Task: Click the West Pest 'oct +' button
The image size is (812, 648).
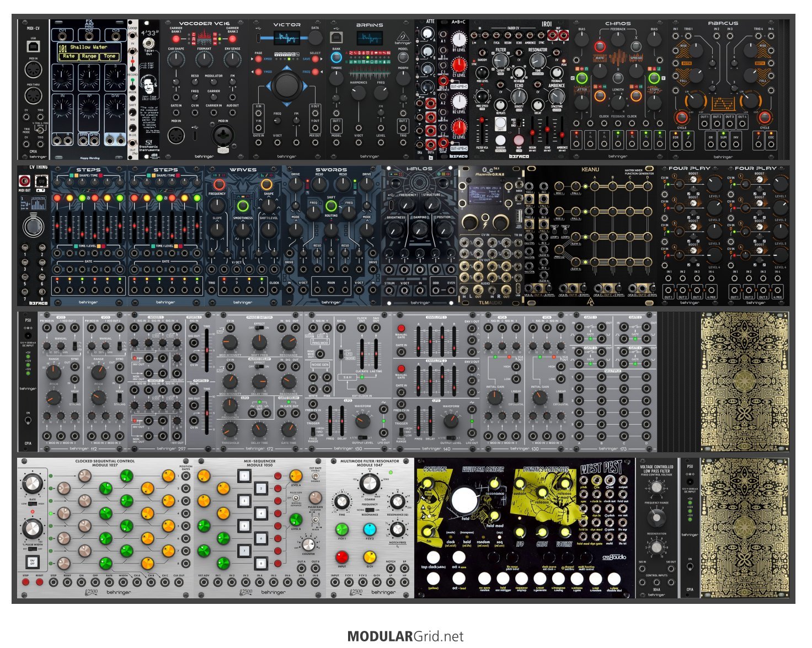Action: pyautogui.click(x=458, y=556)
